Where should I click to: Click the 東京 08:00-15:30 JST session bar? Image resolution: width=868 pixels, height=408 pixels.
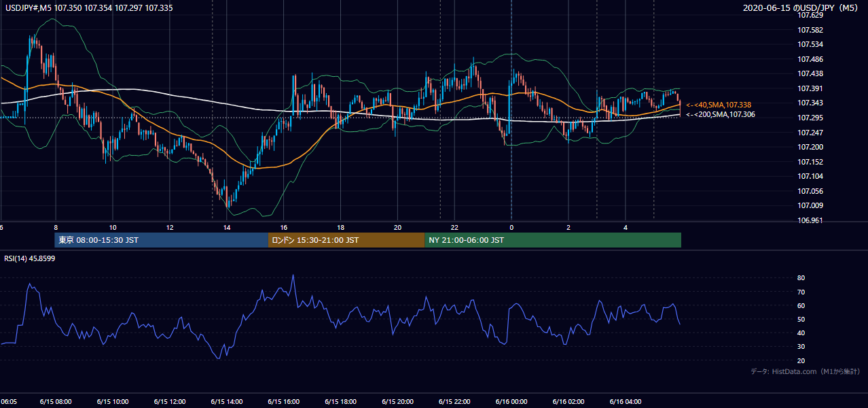(x=162, y=240)
